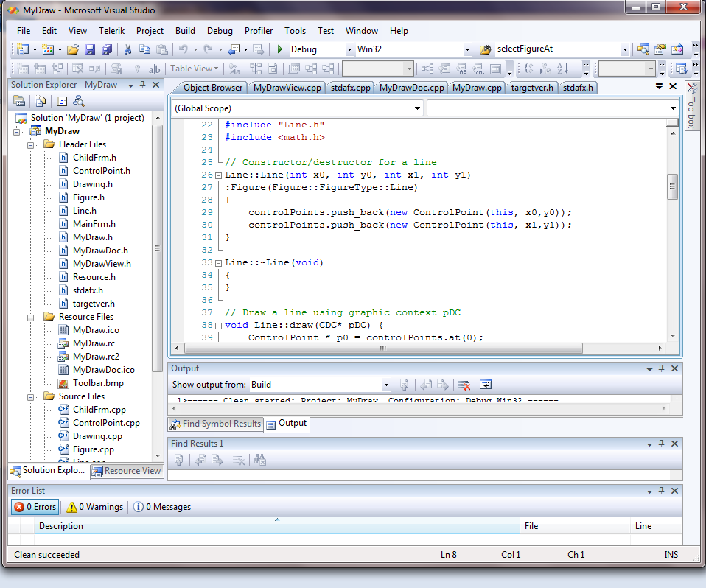Open the Show output from Build dropdown
This screenshot has width=706, height=588.
pos(386,385)
